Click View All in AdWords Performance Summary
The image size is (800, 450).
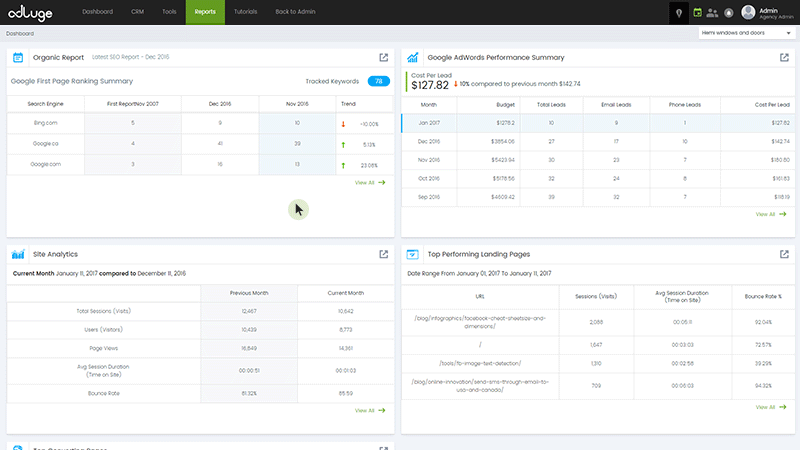[x=771, y=214]
